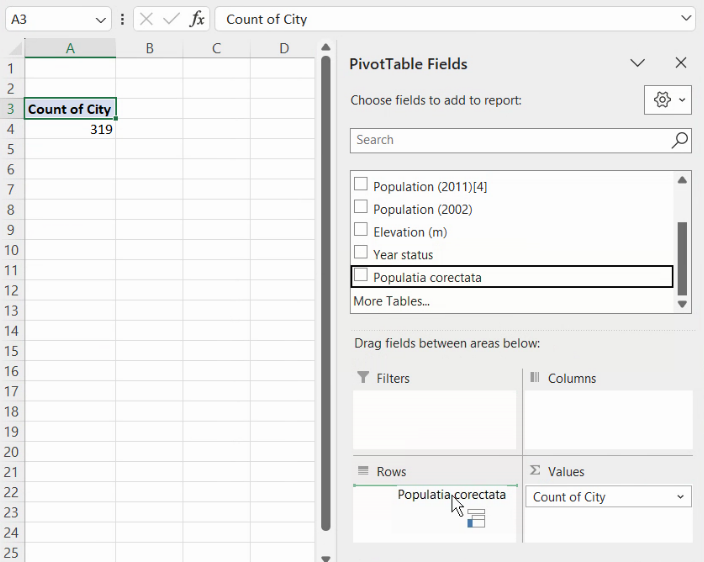
Task: Click the Enter formula checkmark icon
Action: [171, 19]
